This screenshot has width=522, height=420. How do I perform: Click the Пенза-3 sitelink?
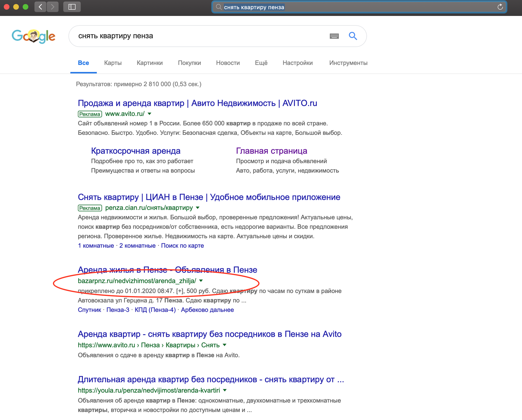click(118, 310)
